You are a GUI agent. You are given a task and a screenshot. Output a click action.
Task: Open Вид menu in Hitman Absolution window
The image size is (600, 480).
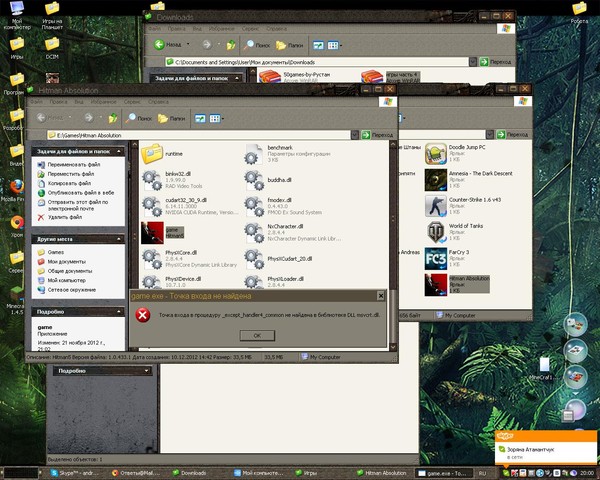tap(79, 102)
